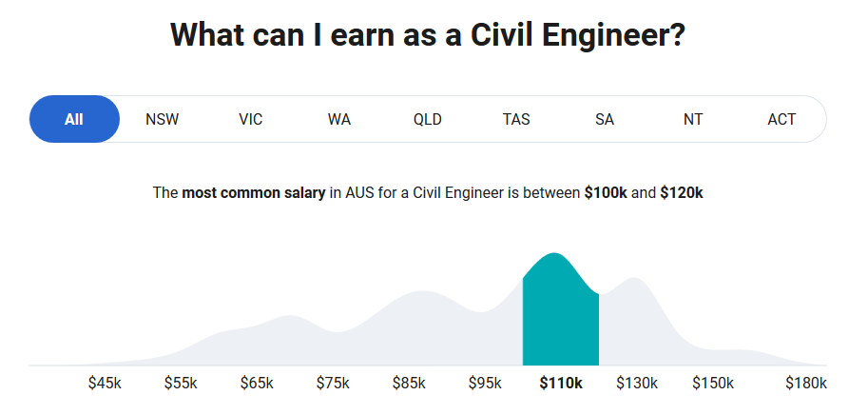Select the $75k axis label
This screenshot has width=868, height=415.
tap(333, 383)
